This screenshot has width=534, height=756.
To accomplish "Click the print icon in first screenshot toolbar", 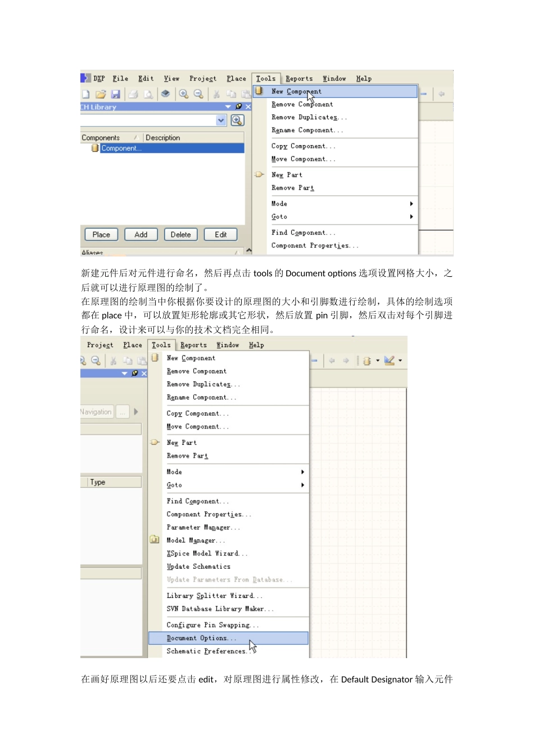I will [x=133, y=94].
